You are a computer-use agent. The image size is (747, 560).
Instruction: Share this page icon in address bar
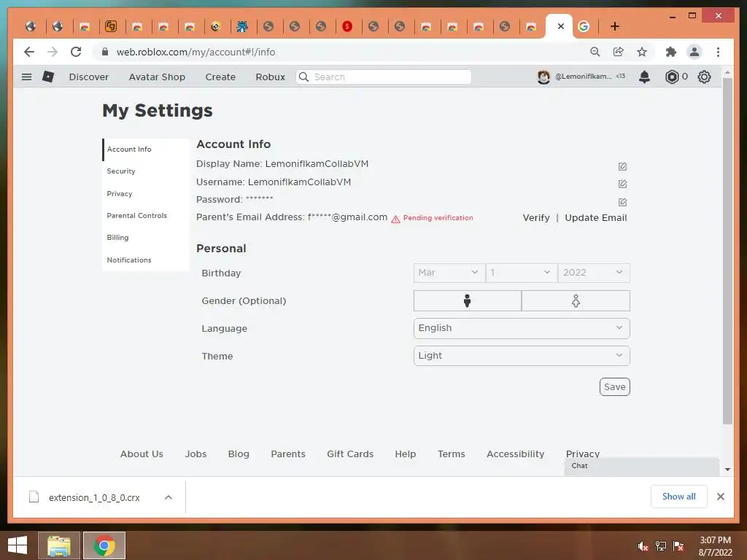619,52
